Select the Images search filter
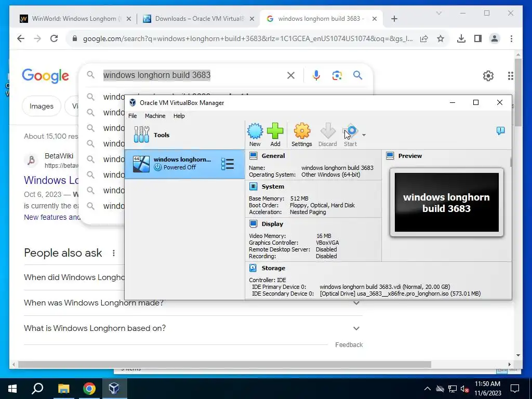This screenshot has height=399, width=532. point(42,106)
